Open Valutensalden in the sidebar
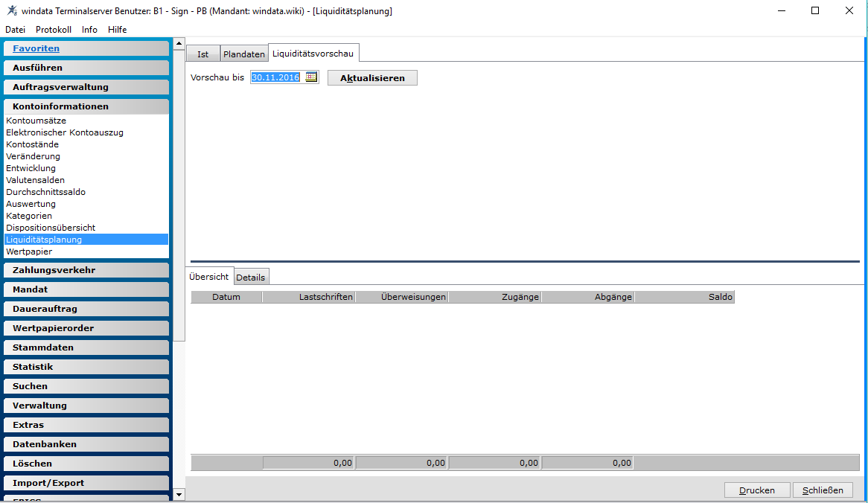 point(36,180)
